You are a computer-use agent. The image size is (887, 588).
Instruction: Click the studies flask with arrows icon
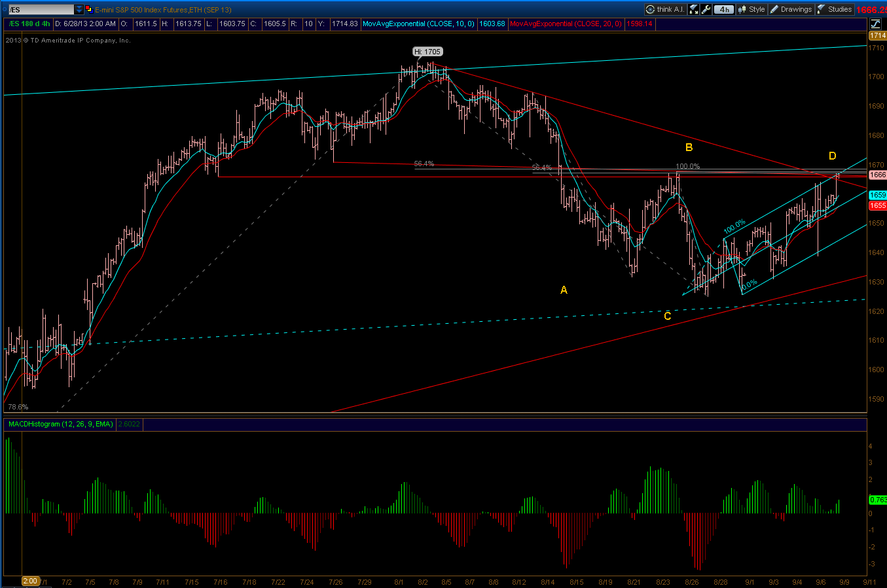click(x=694, y=9)
